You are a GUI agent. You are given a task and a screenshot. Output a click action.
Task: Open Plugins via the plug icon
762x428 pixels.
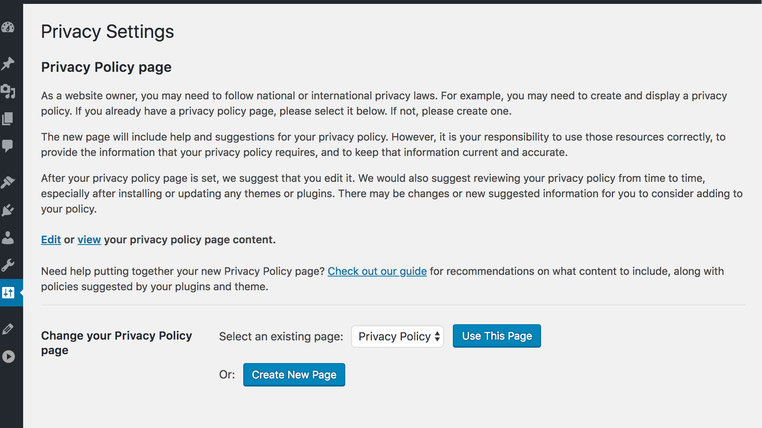tap(8, 210)
